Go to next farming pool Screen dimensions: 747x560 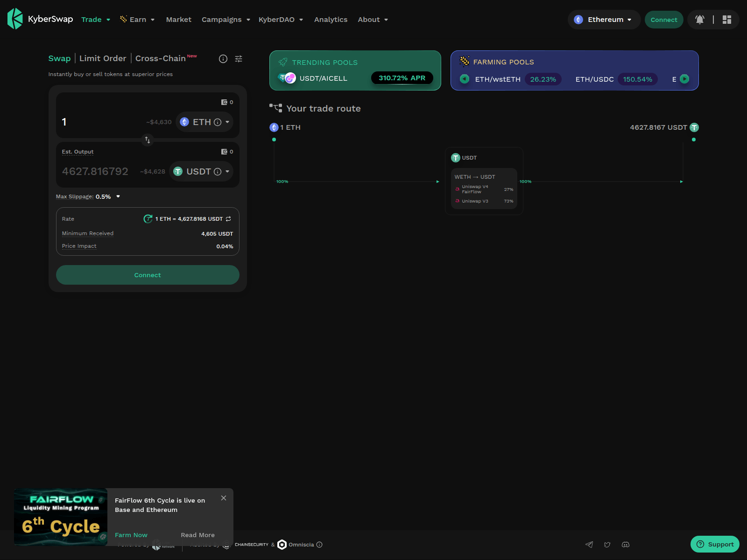click(x=684, y=79)
